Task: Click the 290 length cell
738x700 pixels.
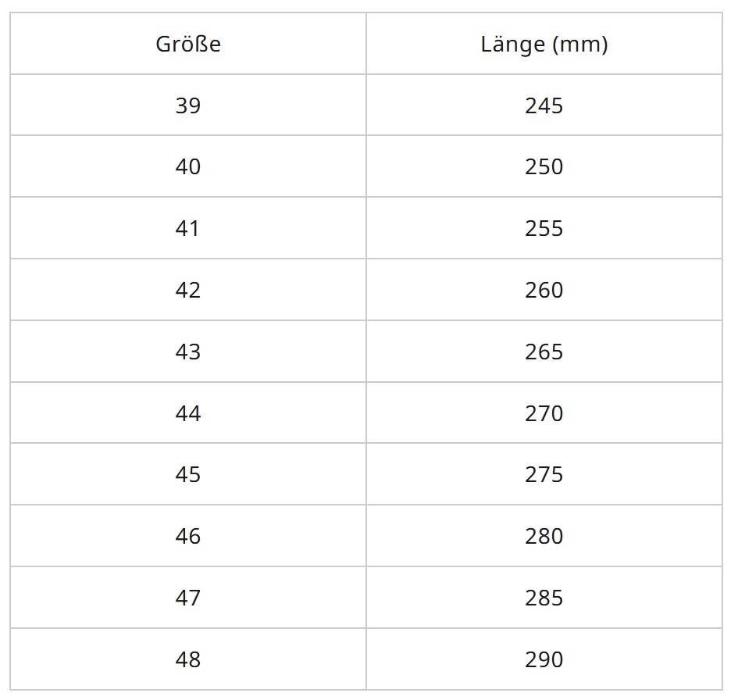Action: (544, 660)
